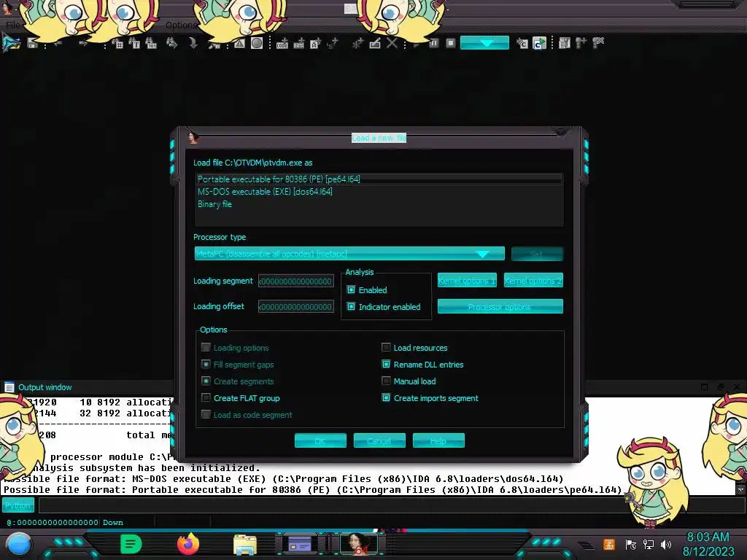Image resolution: width=747 pixels, height=560 pixels.
Task: Click the convert to CODE toolbar icon
Action: click(282, 43)
